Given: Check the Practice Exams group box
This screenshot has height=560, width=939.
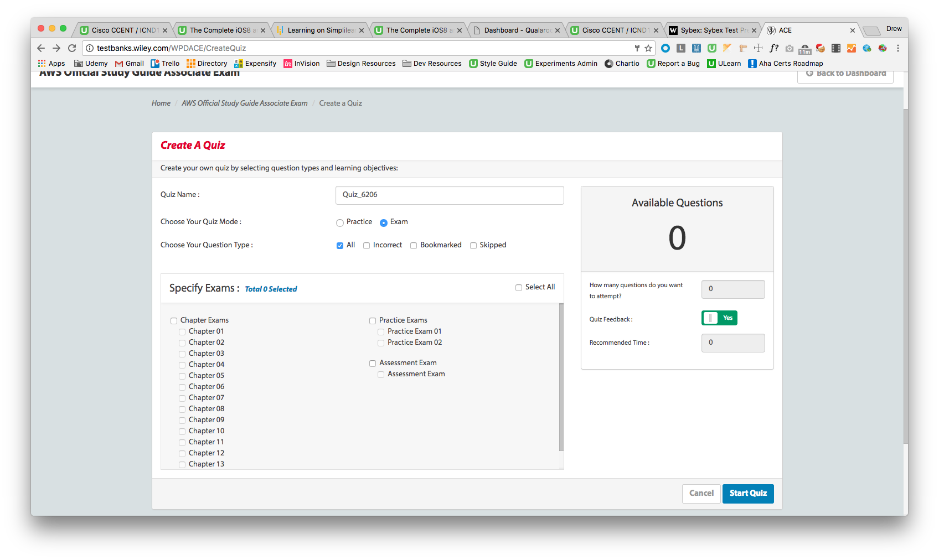Looking at the screenshot, I should pos(373,321).
